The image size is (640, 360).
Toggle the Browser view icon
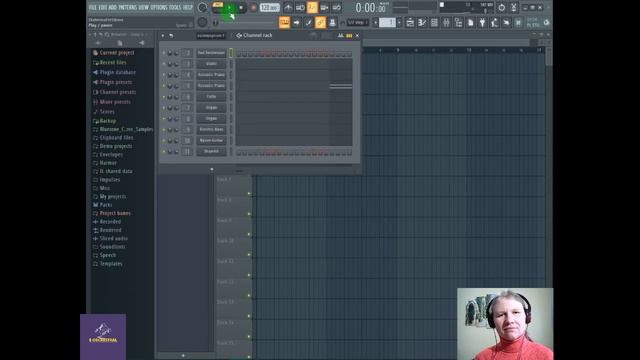tap(458, 22)
